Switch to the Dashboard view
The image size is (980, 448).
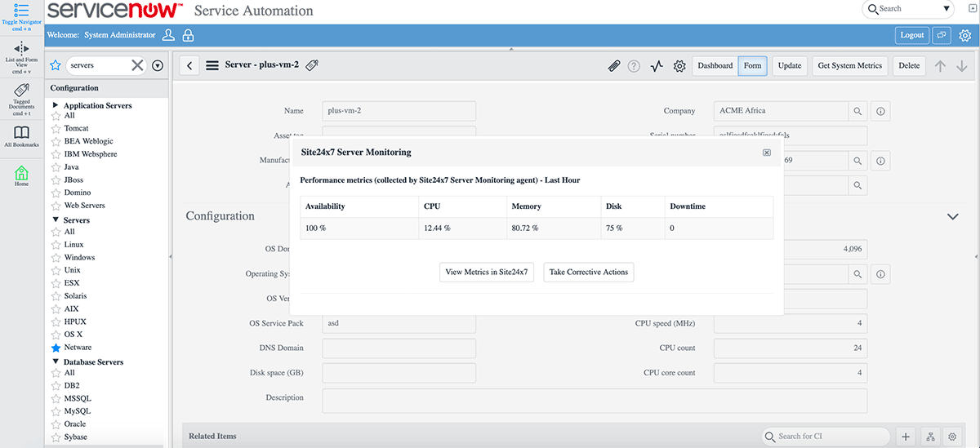[x=715, y=66]
